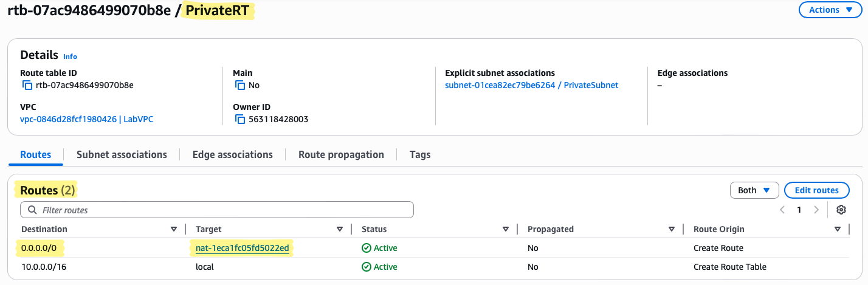Copy the Main field value
The image size is (868, 285).
tap(240, 85)
